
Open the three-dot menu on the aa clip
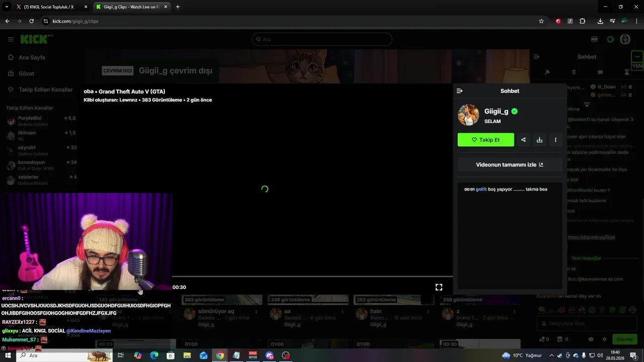343,312
